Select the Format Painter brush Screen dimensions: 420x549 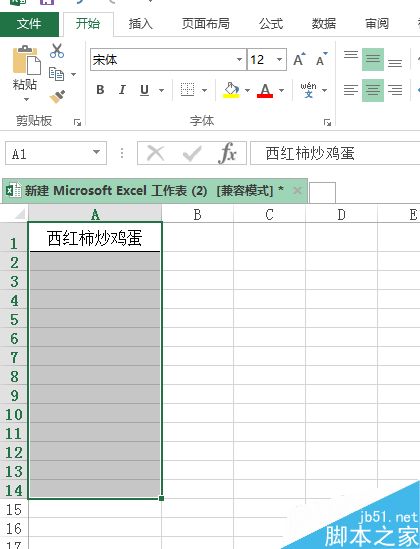click(x=57, y=97)
